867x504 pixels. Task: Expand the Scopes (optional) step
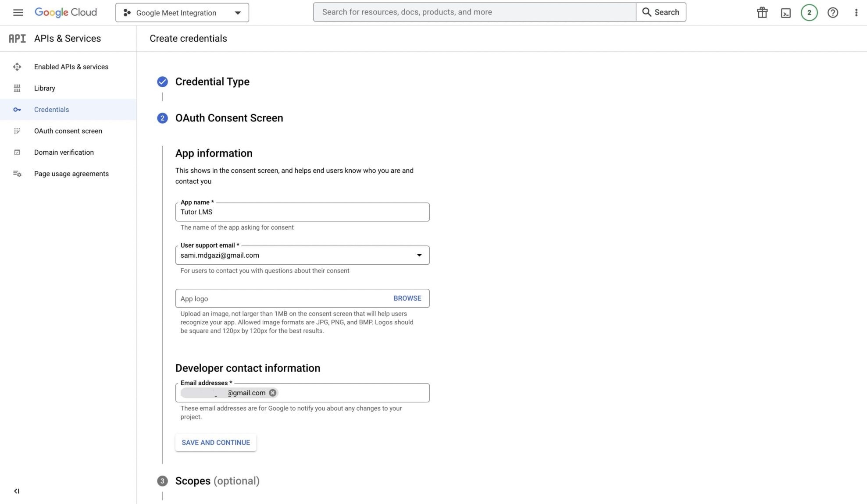click(217, 481)
